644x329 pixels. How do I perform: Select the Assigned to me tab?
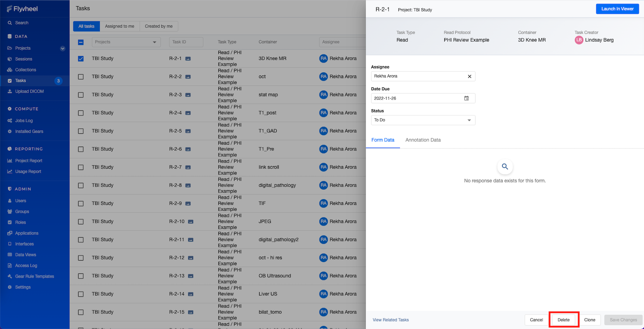(120, 26)
